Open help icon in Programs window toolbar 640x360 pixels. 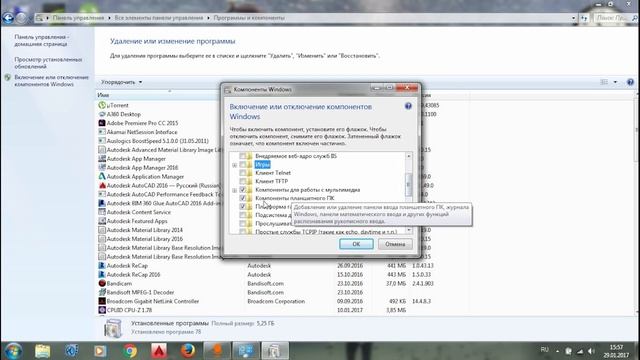pos(630,82)
